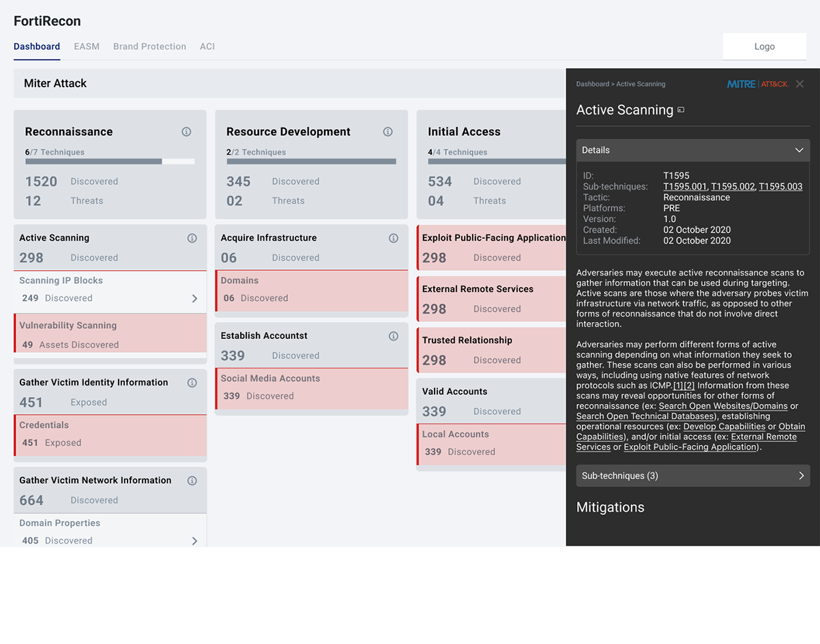Click info icon beside Establish Accounts
The height and width of the screenshot is (644, 820).
click(393, 336)
